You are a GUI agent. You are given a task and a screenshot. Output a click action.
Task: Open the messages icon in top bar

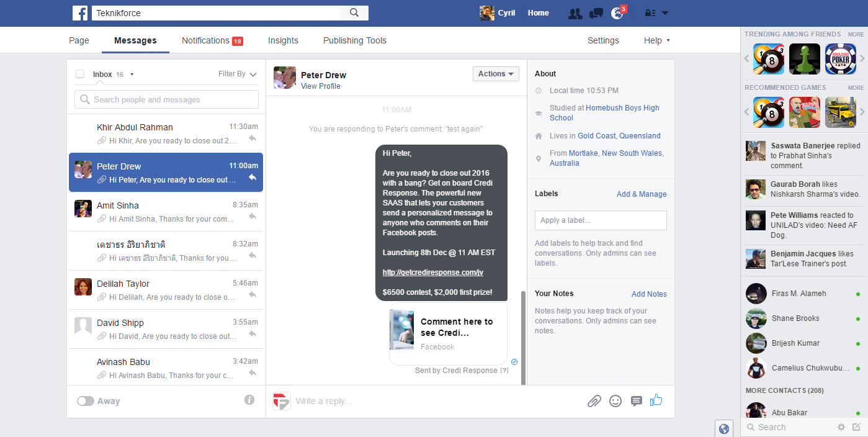(596, 13)
